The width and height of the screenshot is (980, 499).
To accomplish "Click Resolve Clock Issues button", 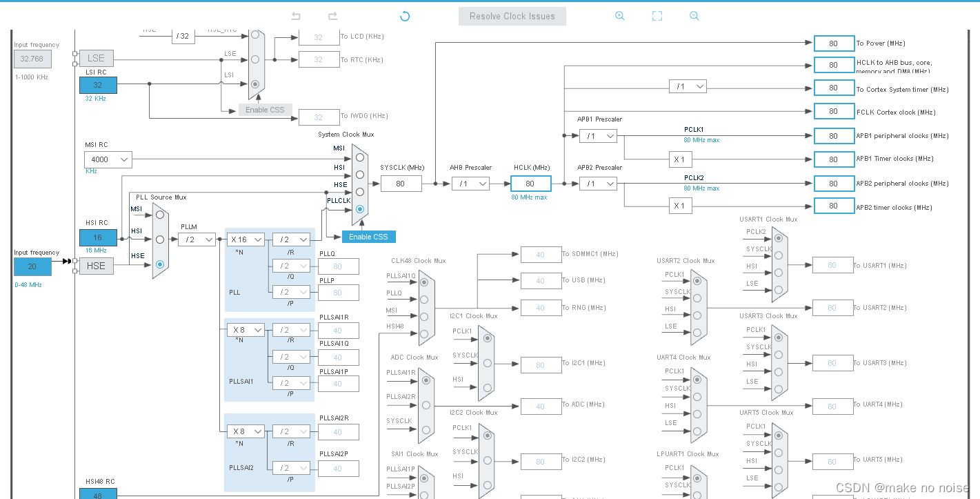I will (512, 16).
